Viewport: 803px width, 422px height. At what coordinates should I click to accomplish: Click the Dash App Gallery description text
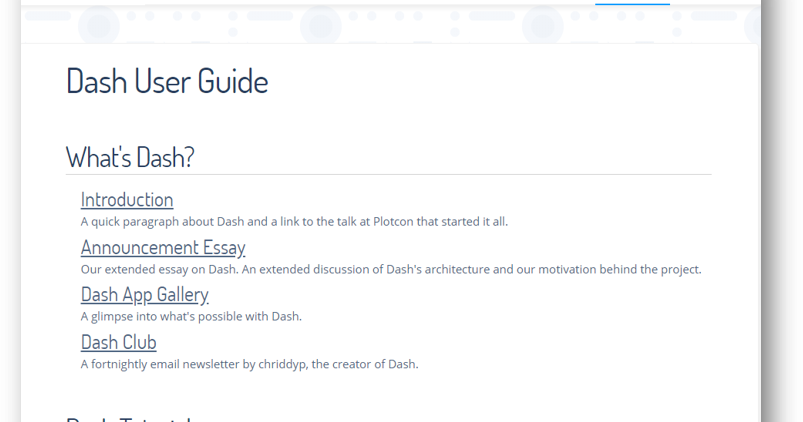[x=191, y=316]
